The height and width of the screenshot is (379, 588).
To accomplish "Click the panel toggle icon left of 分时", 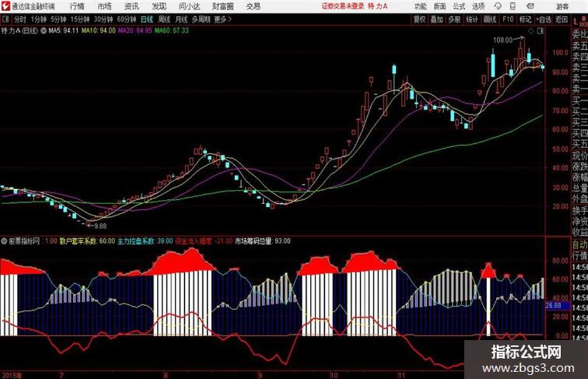I will pos(5,19).
